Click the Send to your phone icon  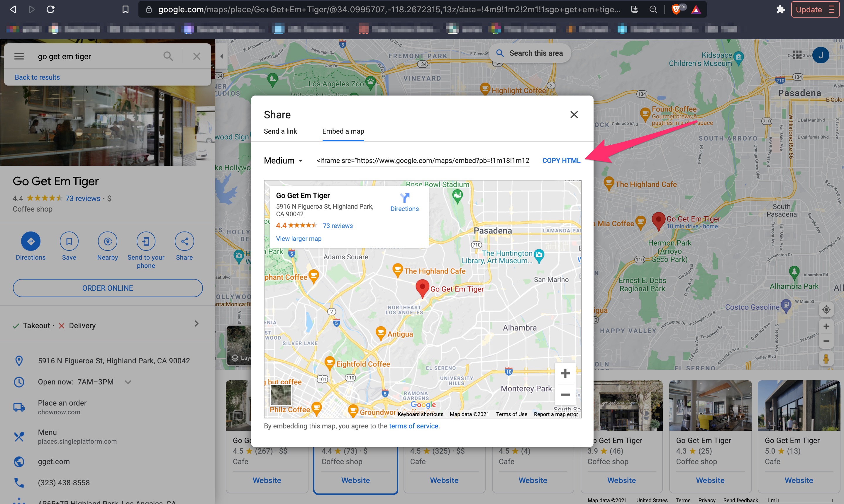coord(146,241)
